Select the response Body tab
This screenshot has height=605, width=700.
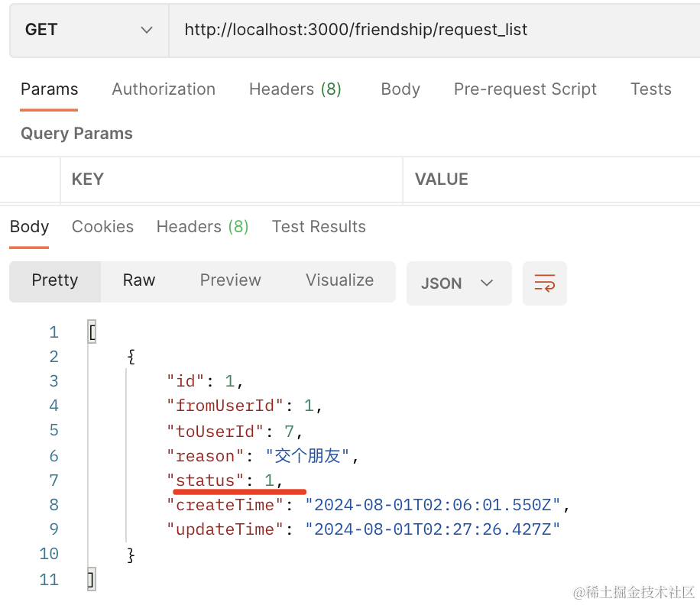[29, 227]
